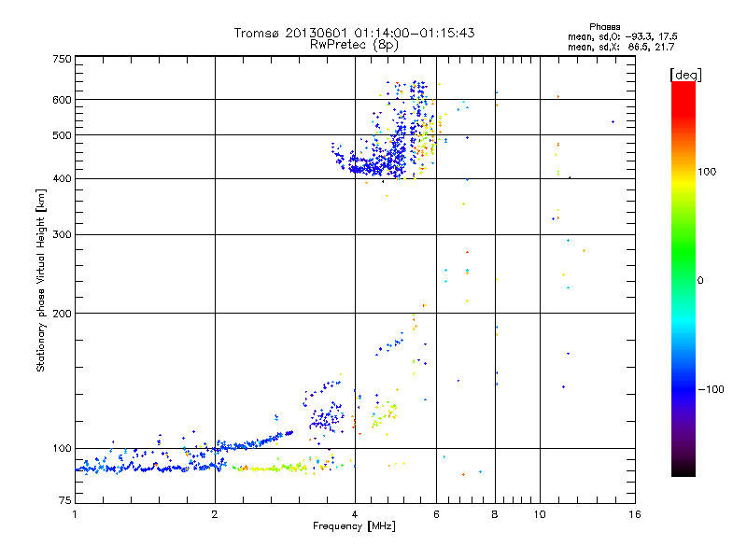Image resolution: width=747 pixels, height=560 pixels.
Task: Click the 'Frequency [MHz]' axis label
Action: pyautogui.click(x=354, y=526)
